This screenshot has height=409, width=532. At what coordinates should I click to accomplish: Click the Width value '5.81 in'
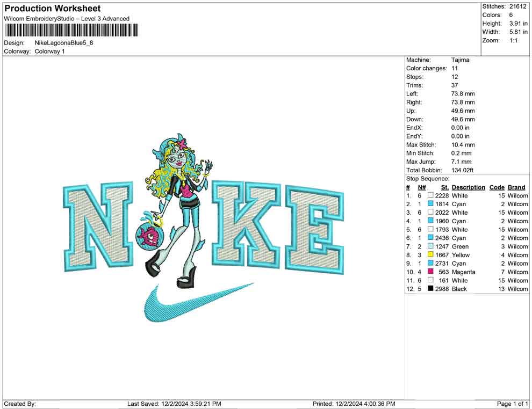518,32
